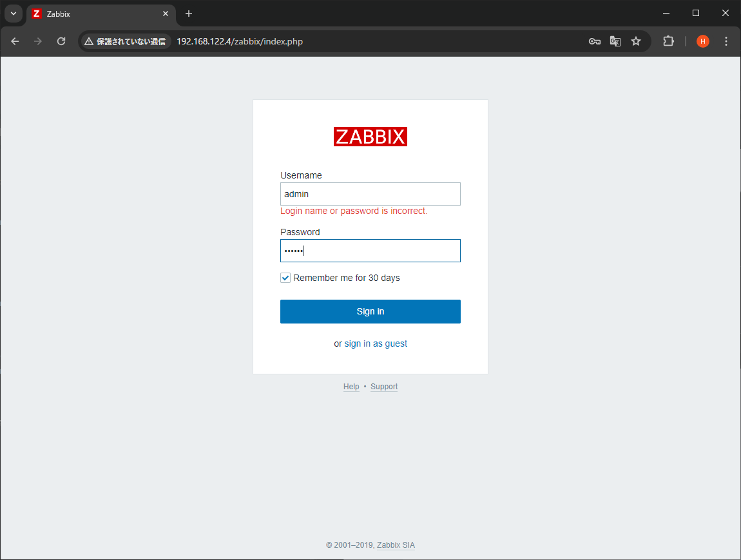Viewport: 741px width, 560px height.
Task: Open the browser extensions puzzle icon
Action: pyautogui.click(x=668, y=42)
